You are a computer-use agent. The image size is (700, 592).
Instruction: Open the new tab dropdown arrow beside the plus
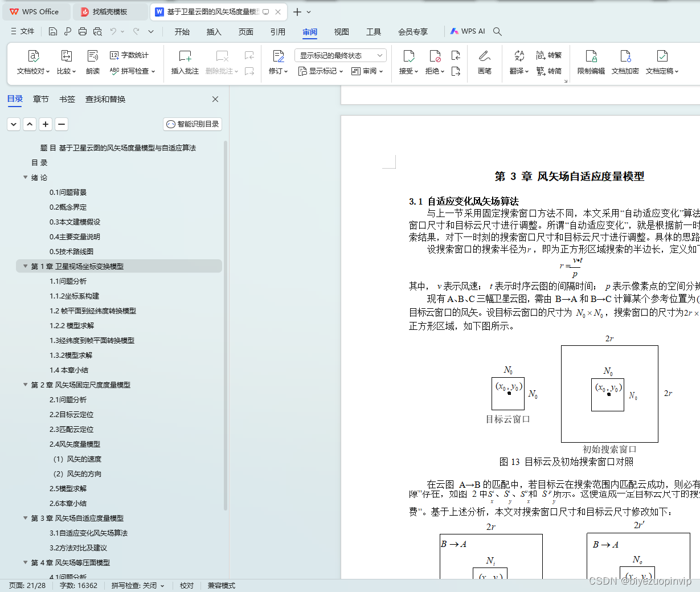click(x=309, y=11)
